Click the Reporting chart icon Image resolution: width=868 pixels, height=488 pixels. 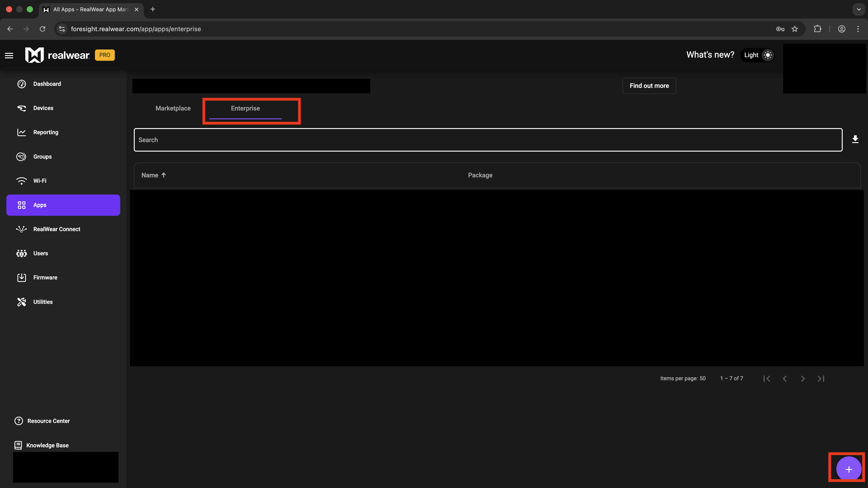click(21, 132)
